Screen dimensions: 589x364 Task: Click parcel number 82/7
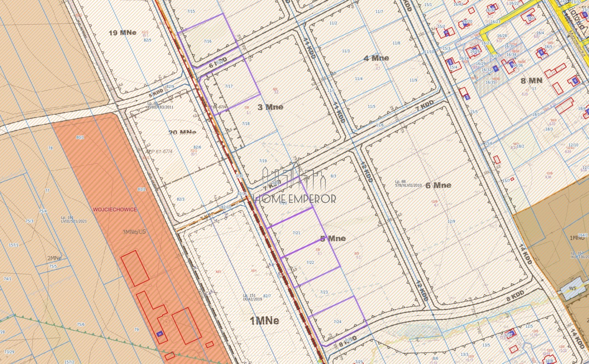coord(267,296)
